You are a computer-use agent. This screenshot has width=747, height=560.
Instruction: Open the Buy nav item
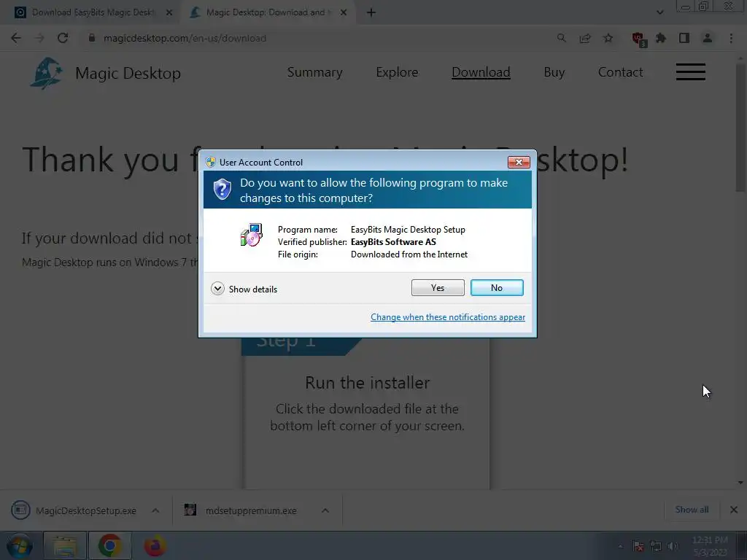(554, 72)
